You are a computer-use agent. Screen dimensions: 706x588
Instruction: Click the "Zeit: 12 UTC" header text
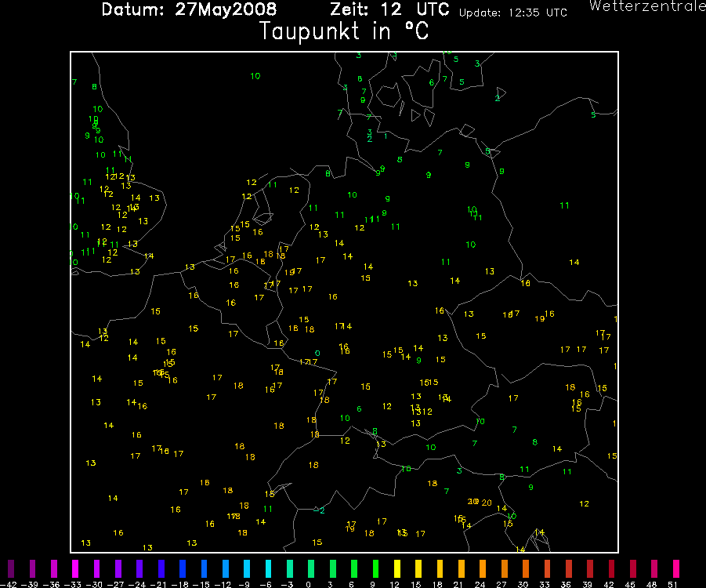390,9
